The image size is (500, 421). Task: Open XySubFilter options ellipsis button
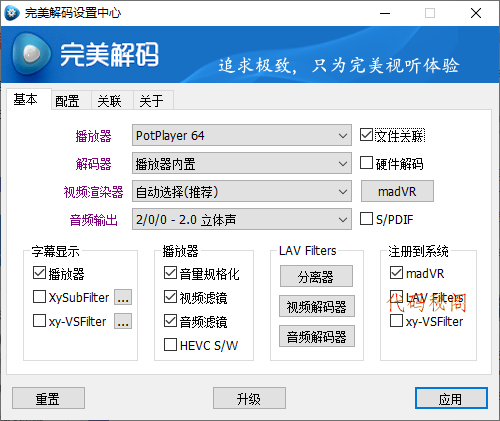tap(123, 297)
